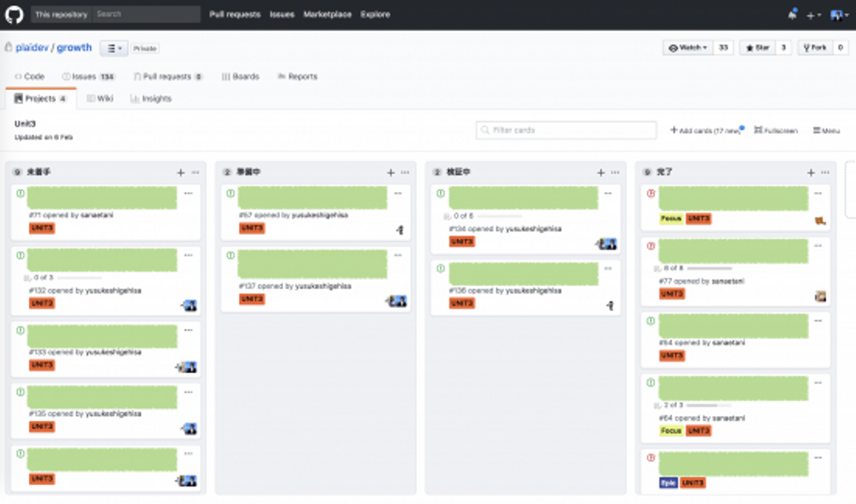
Task: Fork the growth repository
Action: (x=815, y=48)
